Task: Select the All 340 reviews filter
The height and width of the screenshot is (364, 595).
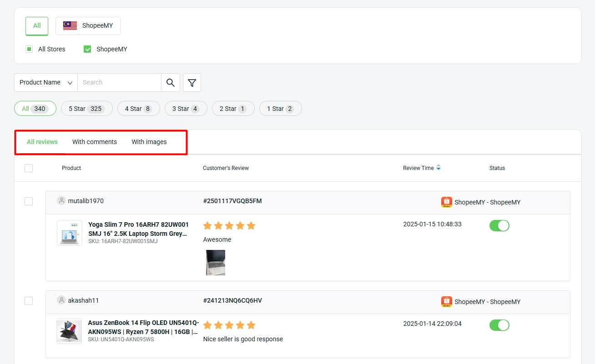Action: point(35,108)
